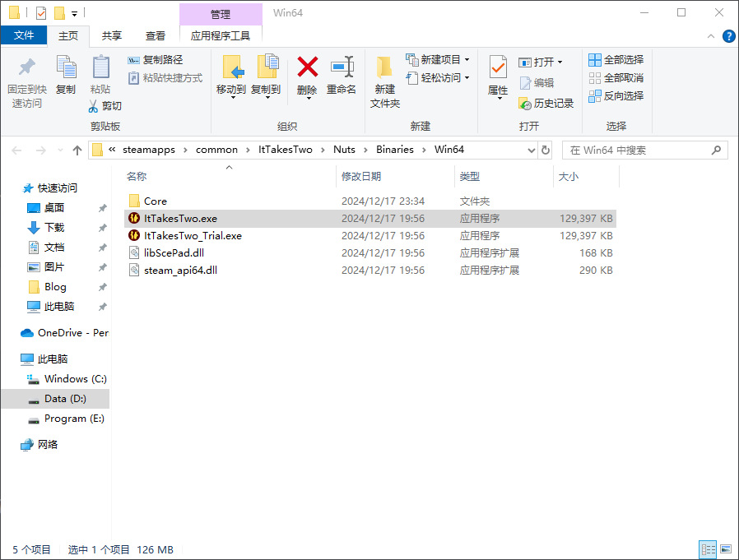Image resolution: width=739 pixels, height=560 pixels.
Task: Open Quick Access Toolbar customize dropdown
Action: point(74,14)
